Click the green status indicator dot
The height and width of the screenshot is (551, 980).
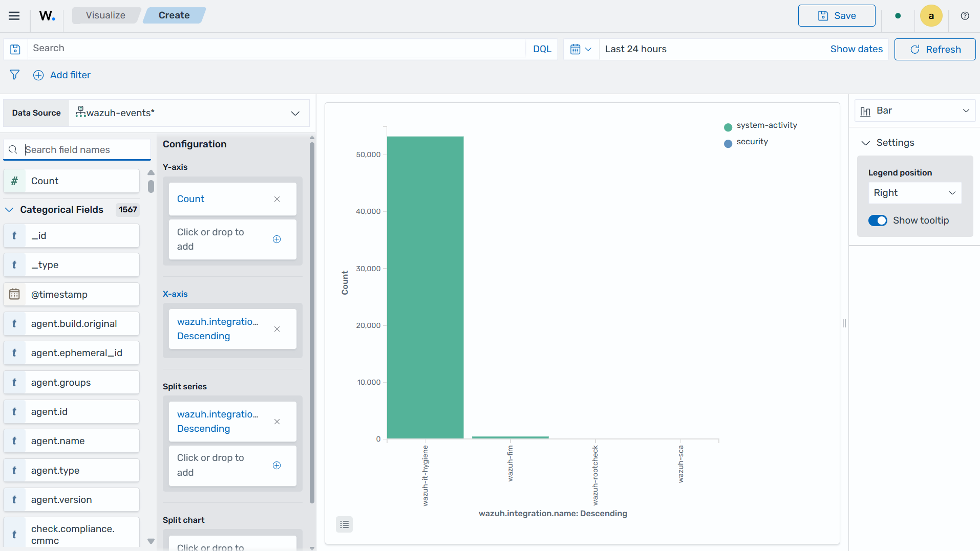coord(898,16)
